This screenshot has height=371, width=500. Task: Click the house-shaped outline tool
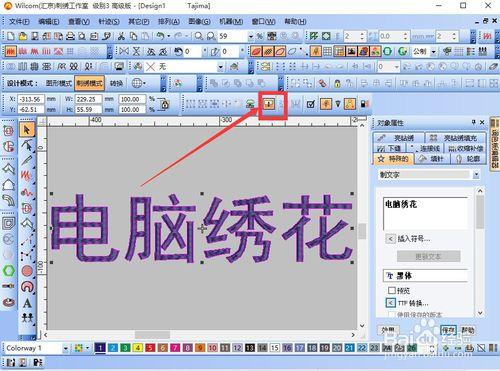[9, 185]
